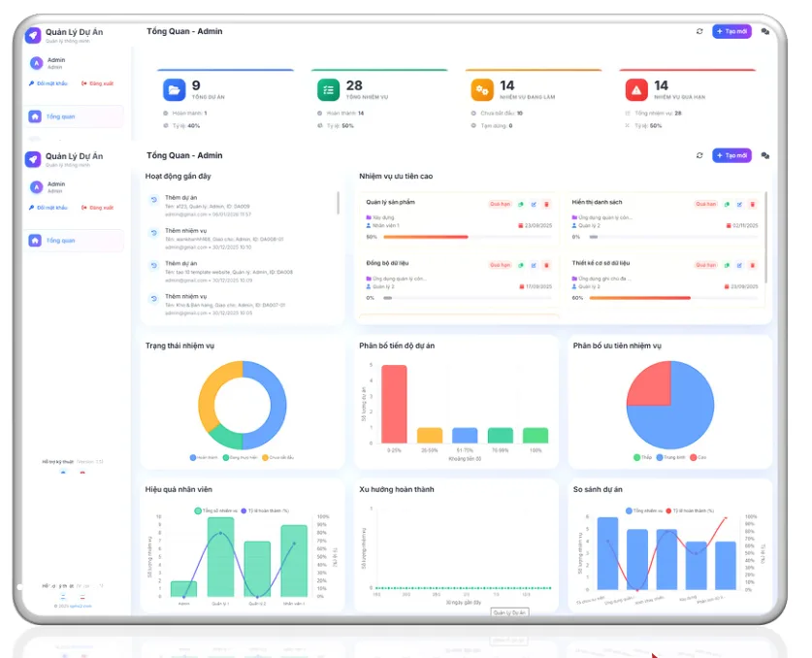Toggle the Cao legend in the priority pie chart
This screenshot has height=658, width=812.
698,457
